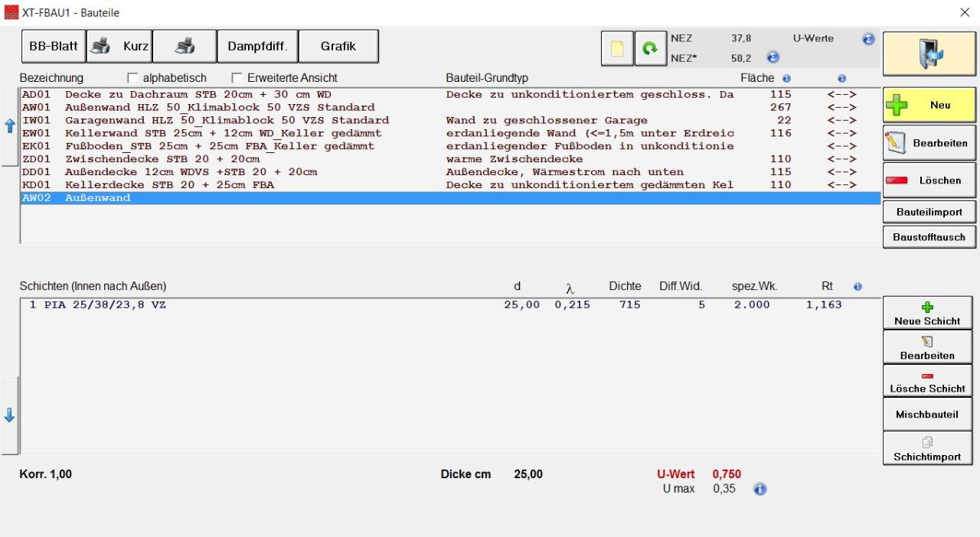The height and width of the screenshot is (537, 980).
Task: Click the exit door icon button
Action: click(929, 54)
